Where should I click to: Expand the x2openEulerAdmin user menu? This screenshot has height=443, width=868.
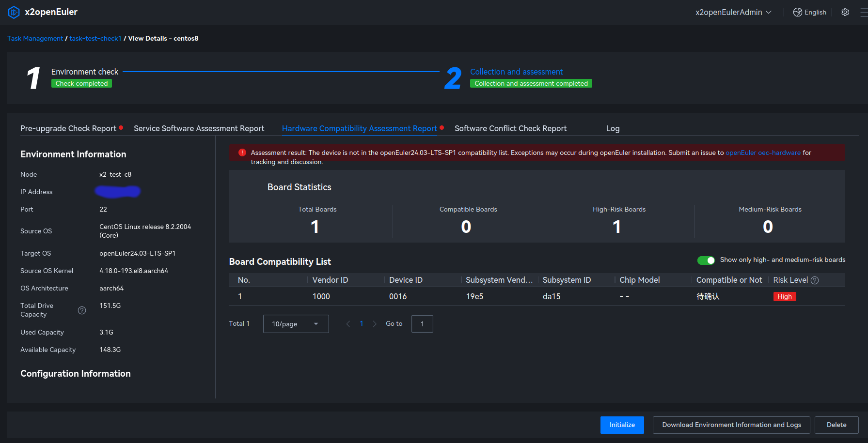733,12
